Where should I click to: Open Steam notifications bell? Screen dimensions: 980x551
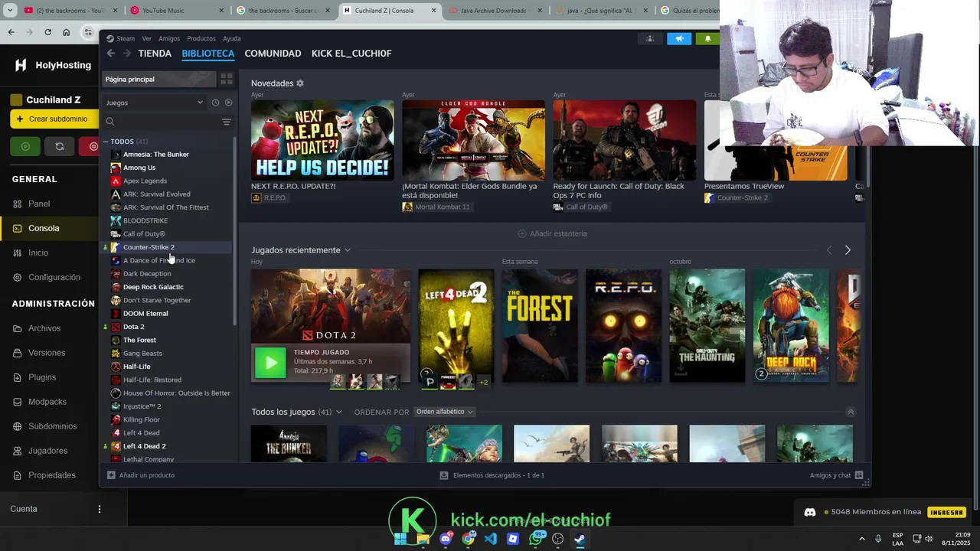(x=707, y=38)
